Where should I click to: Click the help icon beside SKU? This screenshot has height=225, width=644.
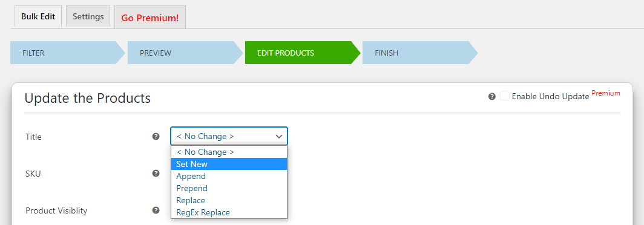click(x=156, y=173)
